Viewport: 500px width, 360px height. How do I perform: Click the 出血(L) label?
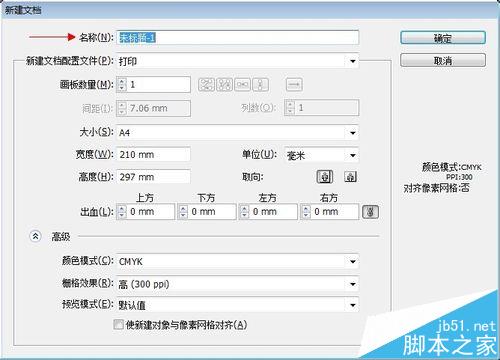97,212
